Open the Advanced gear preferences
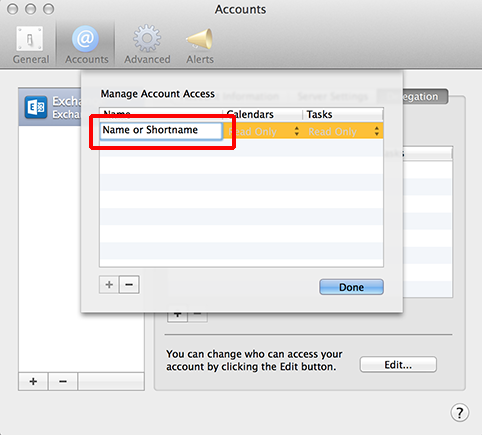Image resolution: width=482 pixels, height=435 pixels. (x=147, y=45)
